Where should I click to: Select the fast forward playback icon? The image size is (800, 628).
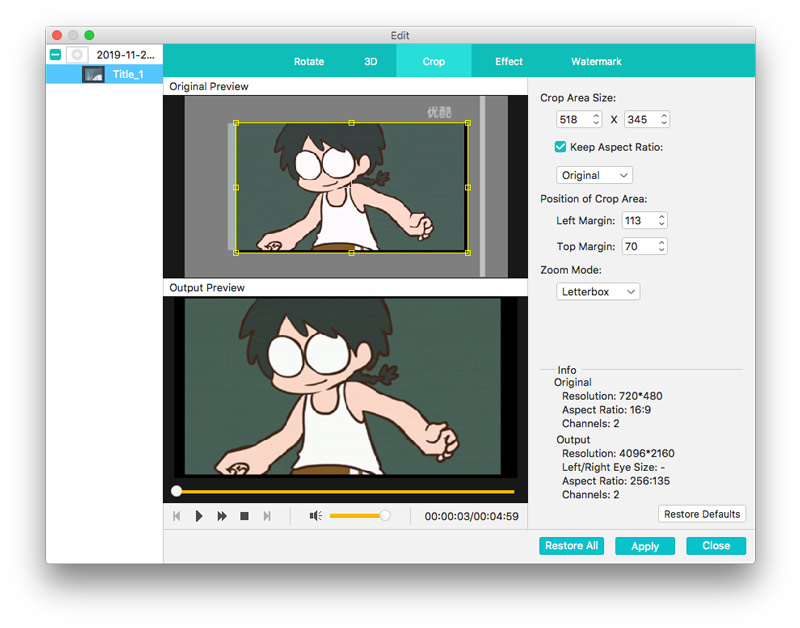222,515
